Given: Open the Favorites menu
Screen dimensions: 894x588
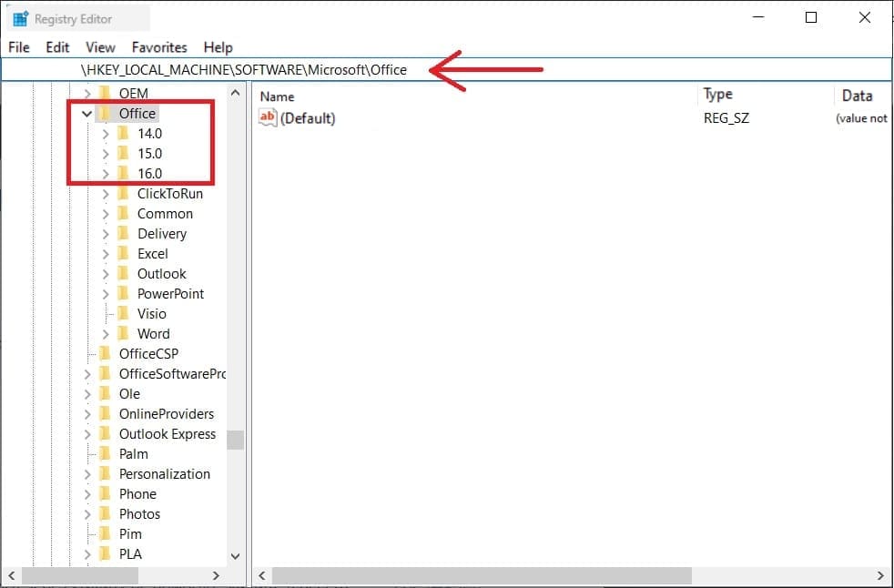Looking at the screenshot, I should coord(159,47).
